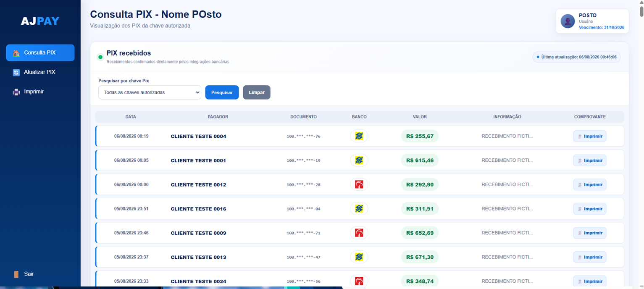Print the receipt for CLIENTE TESTE 0012

(590, 184)
